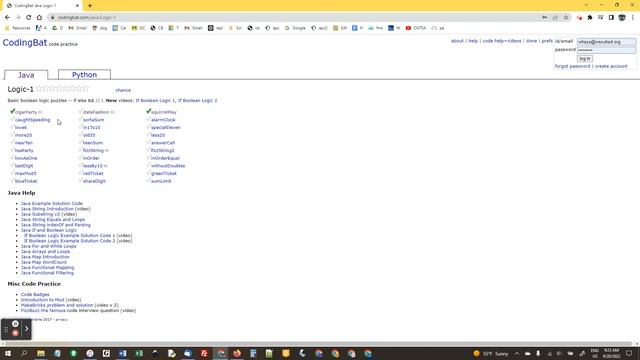Open Word from the taskbar
This screenshot has height=360, width=640.
pyautogui.click(x=122, y=353)
